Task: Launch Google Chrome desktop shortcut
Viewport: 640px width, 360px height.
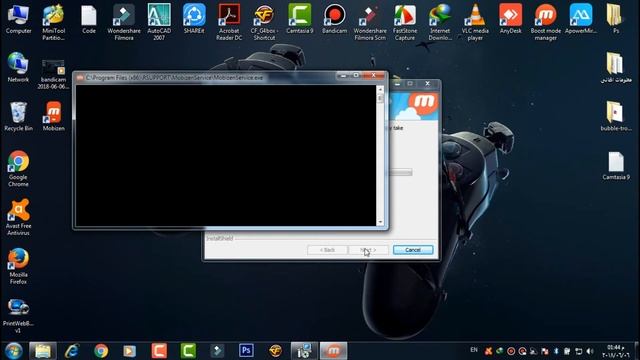Action: (18, 169)
